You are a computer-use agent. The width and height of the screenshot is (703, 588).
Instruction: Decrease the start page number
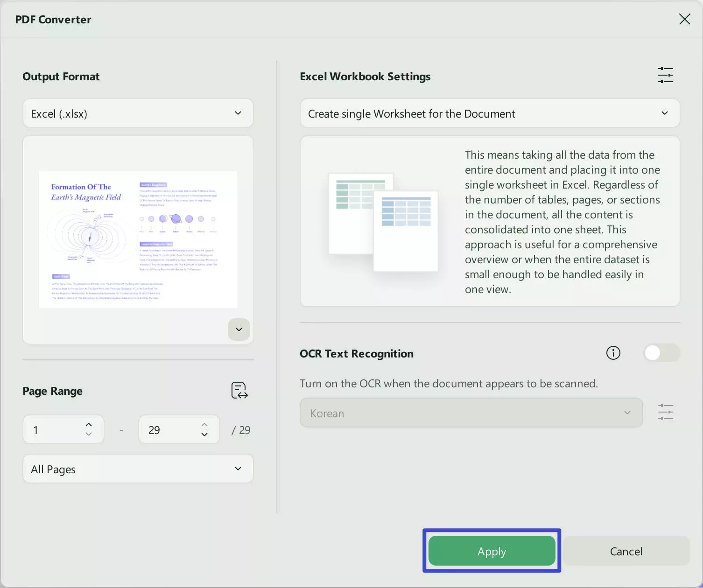click(x=89, y=434)
